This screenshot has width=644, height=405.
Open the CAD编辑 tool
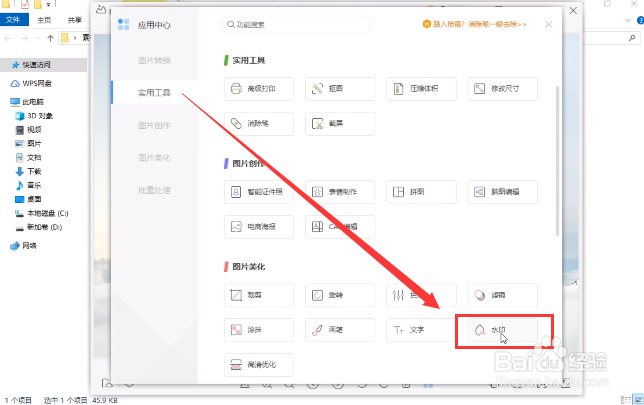pyautogui.click(x=340, y=227)
